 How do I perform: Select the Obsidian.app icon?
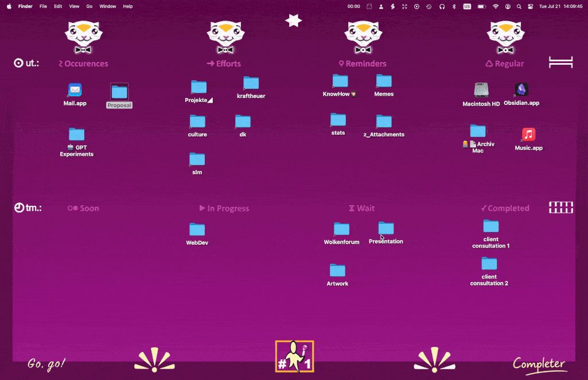point(521,89)
